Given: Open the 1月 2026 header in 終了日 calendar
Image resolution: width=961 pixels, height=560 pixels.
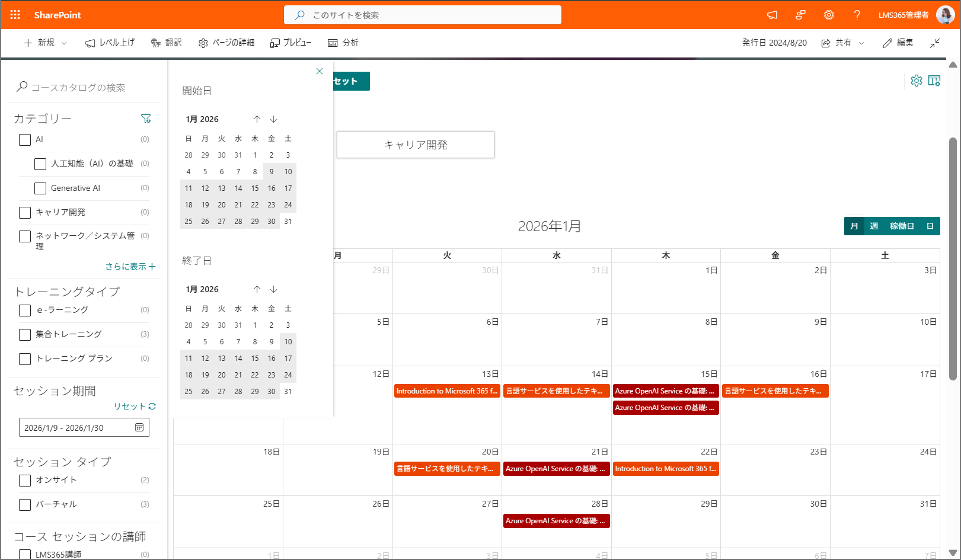Looking at the screenshot, I should point(202,289).
